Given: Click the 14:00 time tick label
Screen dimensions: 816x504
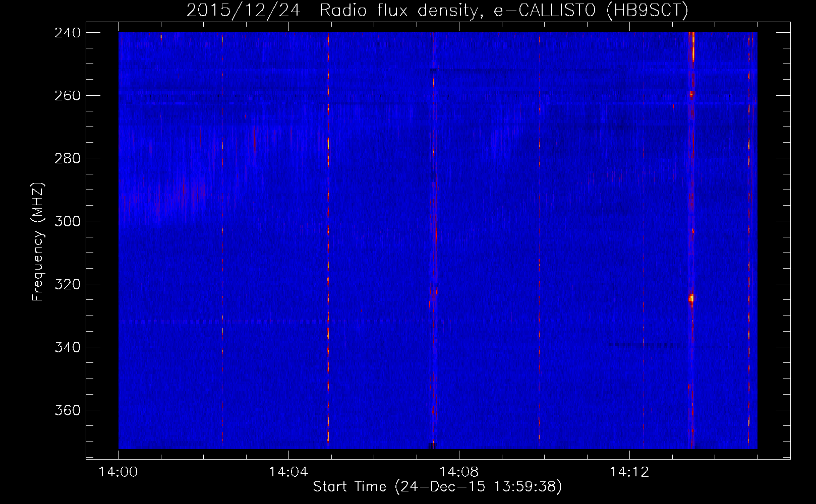Looking at the screenshot, I should tap(119, 472).
